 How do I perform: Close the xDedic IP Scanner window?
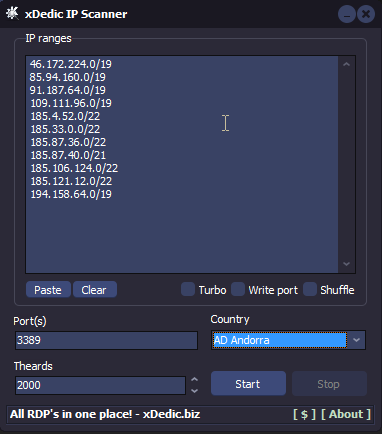coord(366,14)
